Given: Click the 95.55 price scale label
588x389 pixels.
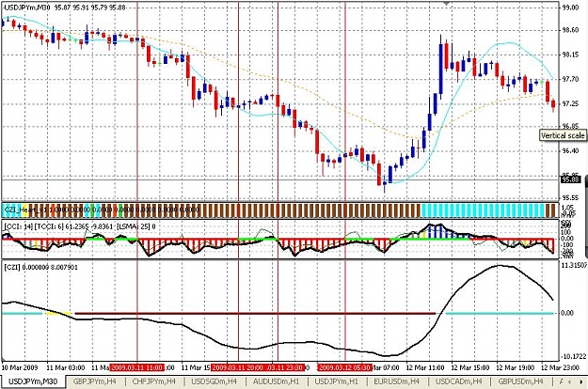Looking at the screenshot, I should [571, 198].
